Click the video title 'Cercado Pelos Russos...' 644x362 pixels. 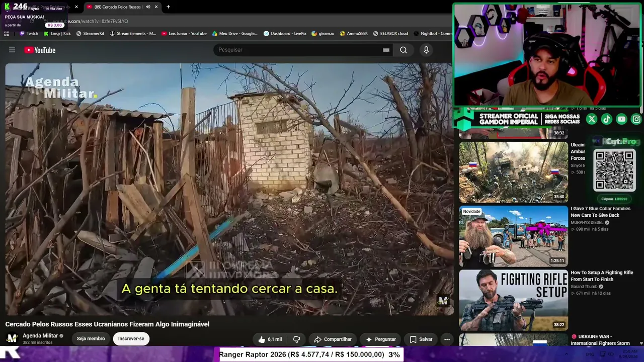(x=107, y=324)
